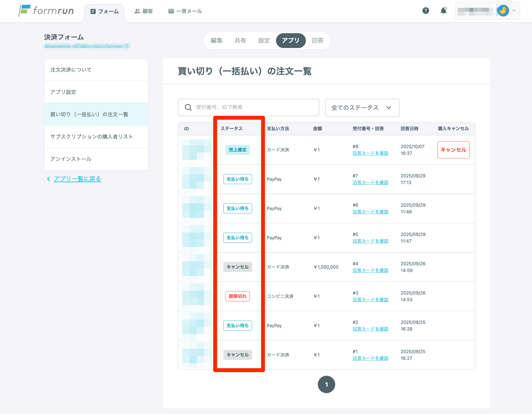
Task: Click the アプリ一覧に戻る link
Action: coord(77,179)
